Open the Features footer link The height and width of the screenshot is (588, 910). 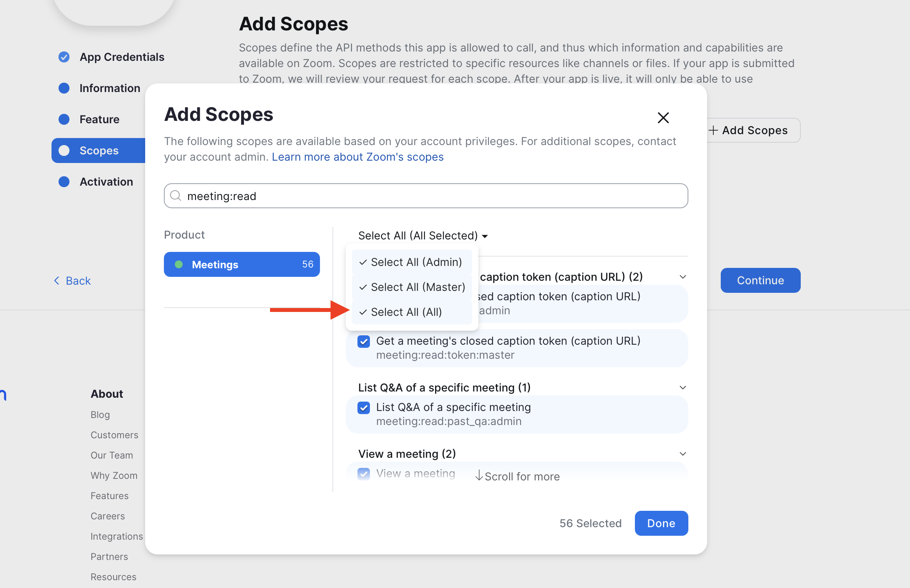click(110, 496)
